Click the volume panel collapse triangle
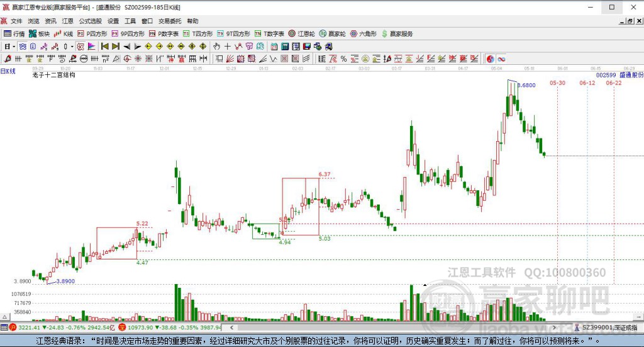Viewport: 644px width, 347px height. (x=4, y=317)
